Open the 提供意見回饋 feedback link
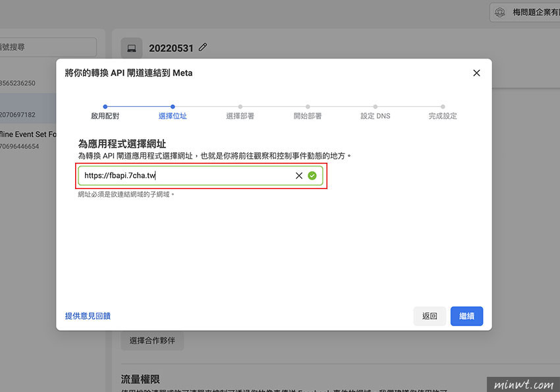 click(x=88, y=316)
